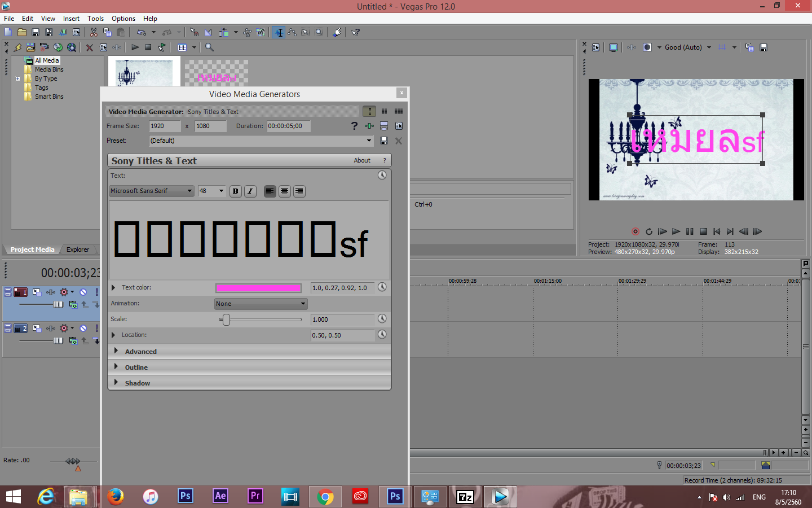Viewport: 812px width, 508px height.
Task: Toggle Mute on video track 1
Action: (x=83, y=292)
